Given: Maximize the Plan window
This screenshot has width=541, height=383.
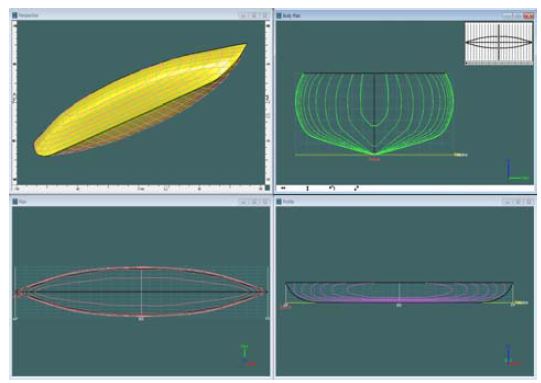Looking at the screenshot, I should [254, 202].
